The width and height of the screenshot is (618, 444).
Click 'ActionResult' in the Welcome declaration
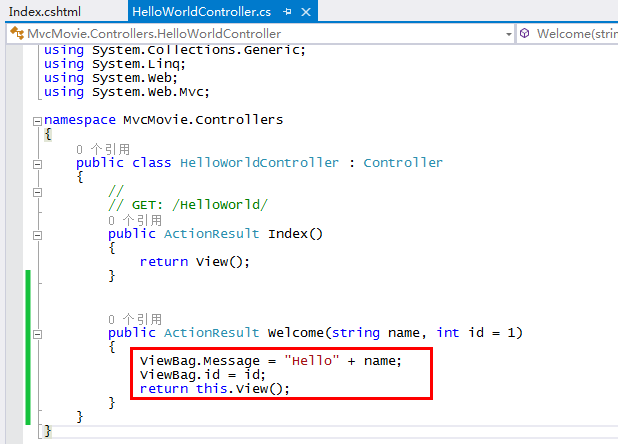pyautogui.click(x=212, y=333)
